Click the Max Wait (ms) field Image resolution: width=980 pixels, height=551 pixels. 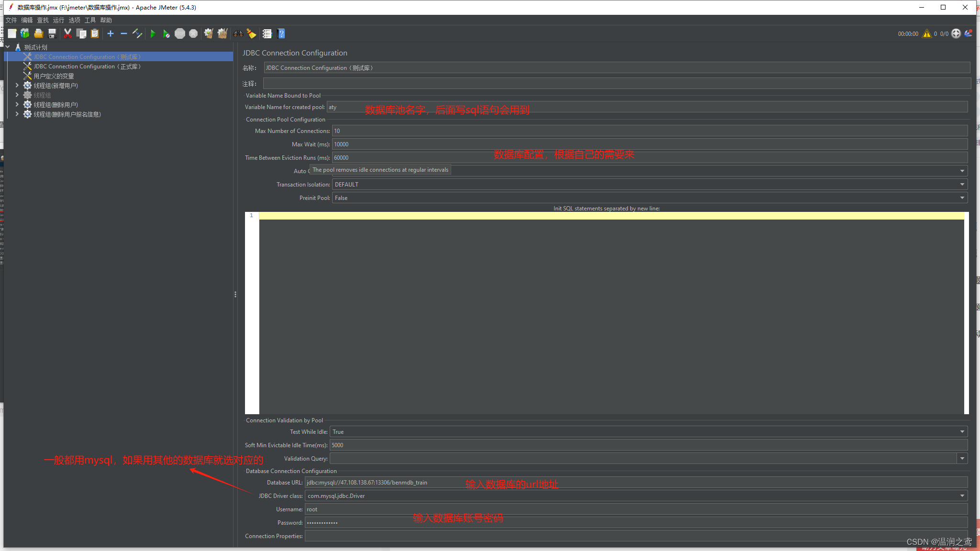pos(650,144)
